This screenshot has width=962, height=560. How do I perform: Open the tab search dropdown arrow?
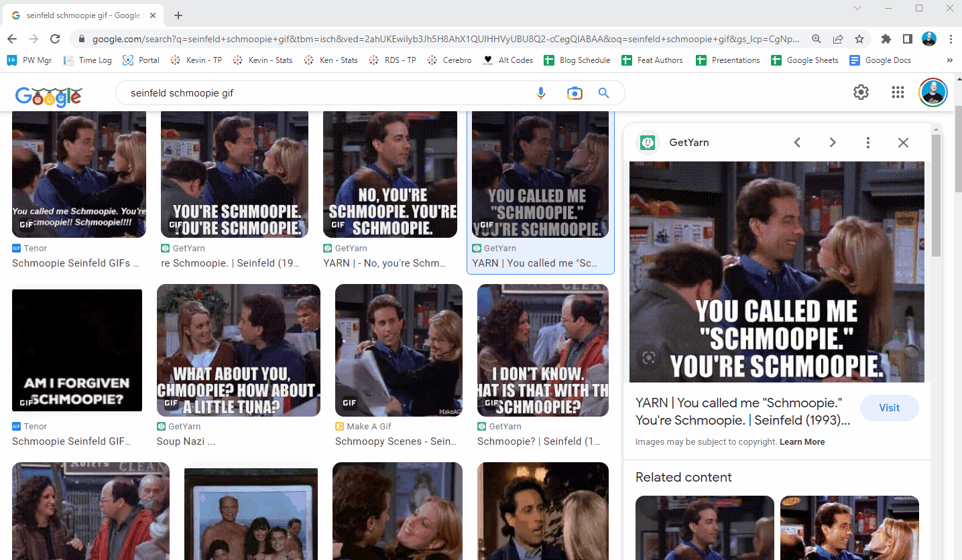[857, 8]
